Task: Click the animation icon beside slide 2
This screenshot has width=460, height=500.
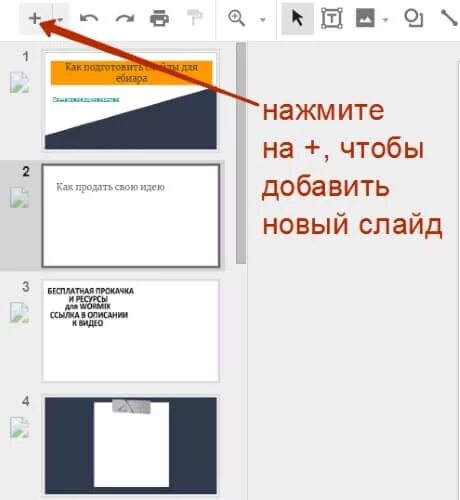Action: coord(19,197)
